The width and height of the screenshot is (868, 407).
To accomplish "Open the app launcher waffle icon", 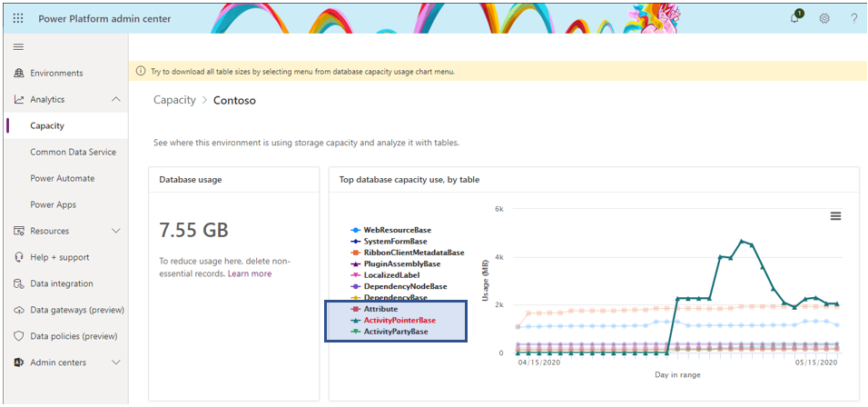I will tap(18, 18).
